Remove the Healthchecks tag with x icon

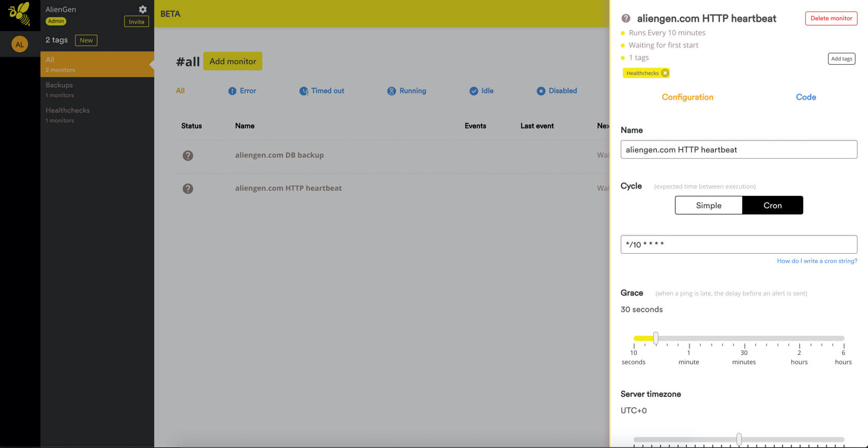pos(665,73)
